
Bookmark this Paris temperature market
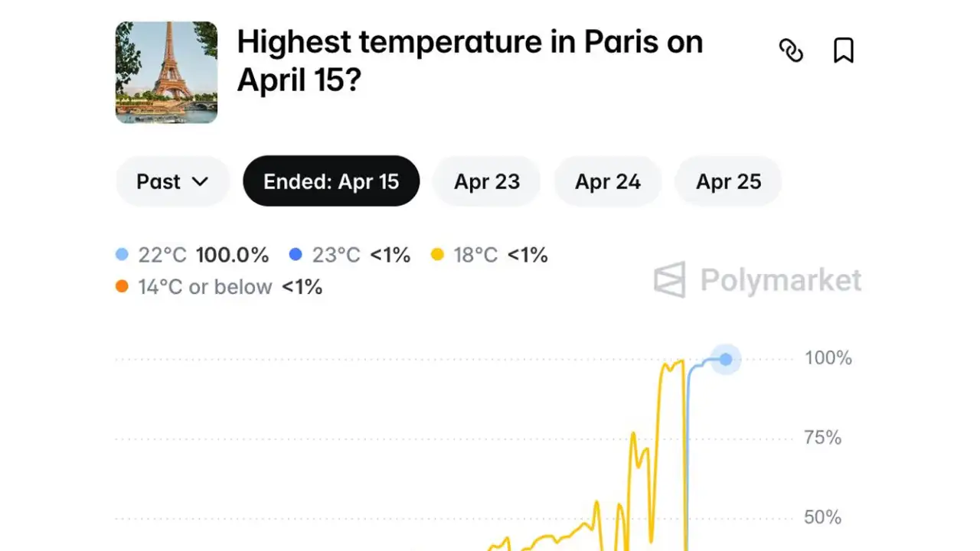click(843, 51)
